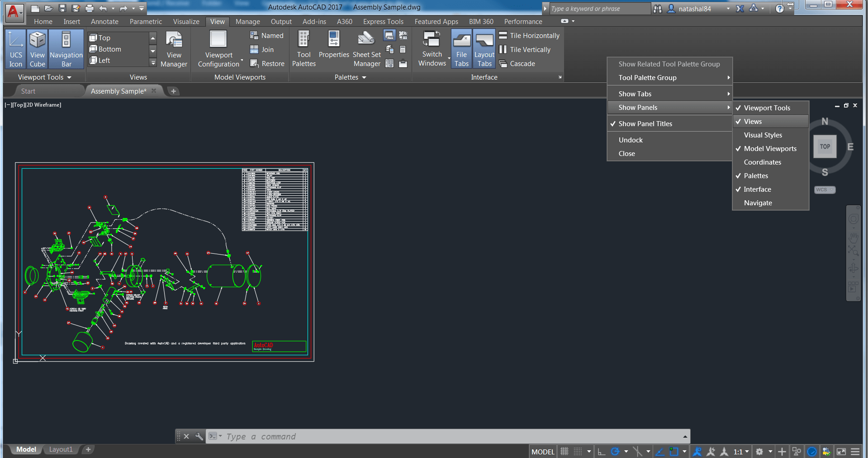Screen dimensions: 868x458
Task: Undo the last action with the arrow icon
Action: click(103, 8)
